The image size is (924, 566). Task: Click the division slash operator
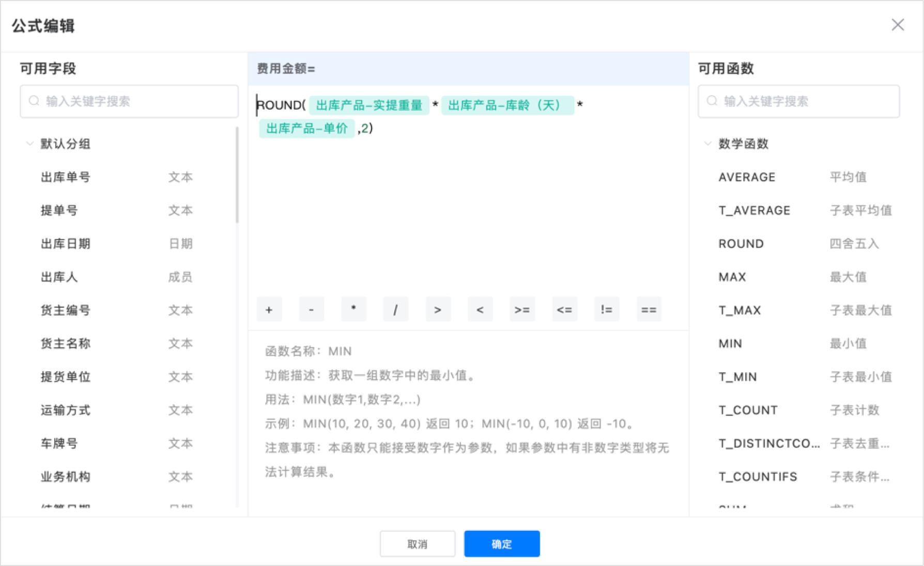click(x=395, y=310)
